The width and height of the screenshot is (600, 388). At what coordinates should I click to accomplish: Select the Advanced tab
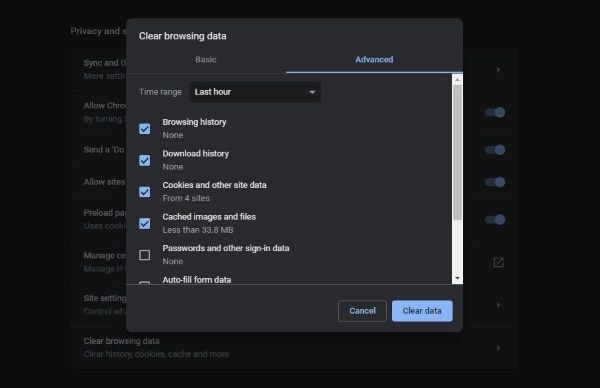(x=374, y=59)
